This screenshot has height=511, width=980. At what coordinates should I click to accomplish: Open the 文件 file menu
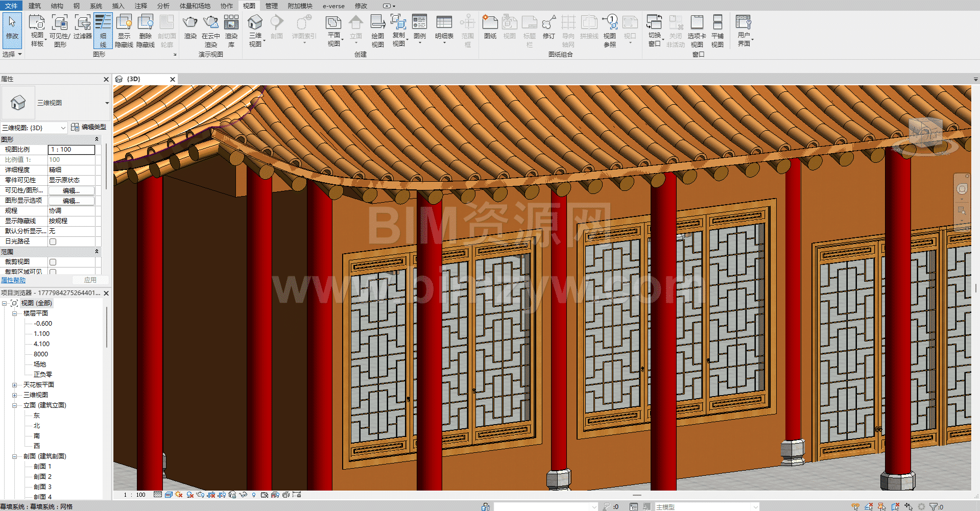tap(11, 6)
